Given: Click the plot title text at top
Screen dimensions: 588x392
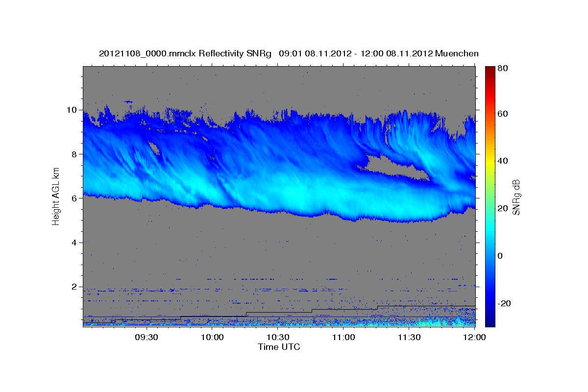Looking at the screenshot, I should click(x=289, y=53).
